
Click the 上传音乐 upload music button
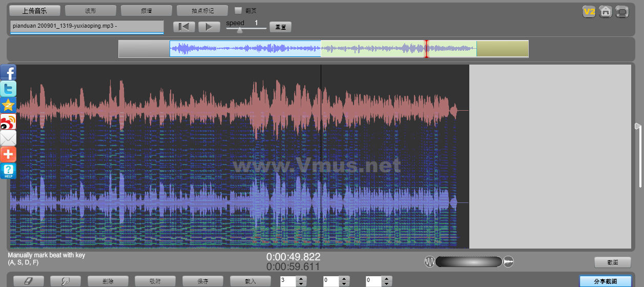coord(35,10)
